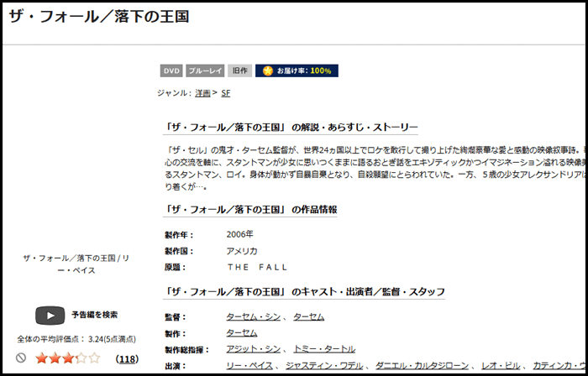The width and height of the screenshot is (588, 376).
Task: Click the gold star icon in delivery rate badge
Action: [268, 70]
